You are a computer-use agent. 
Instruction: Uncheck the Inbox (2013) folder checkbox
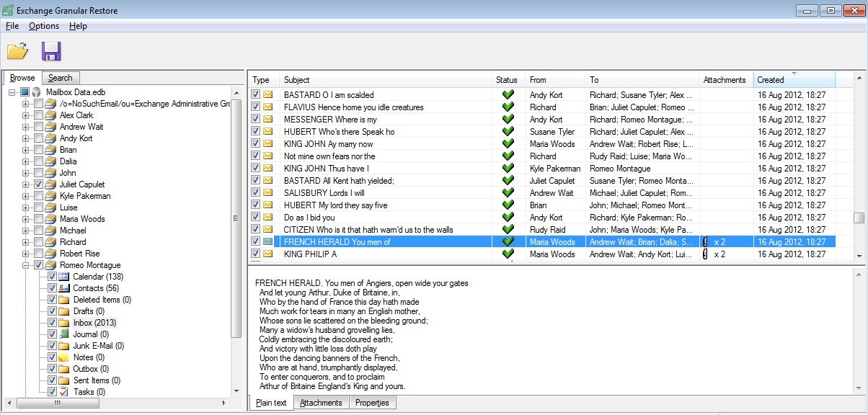click(x=51, y=323)
